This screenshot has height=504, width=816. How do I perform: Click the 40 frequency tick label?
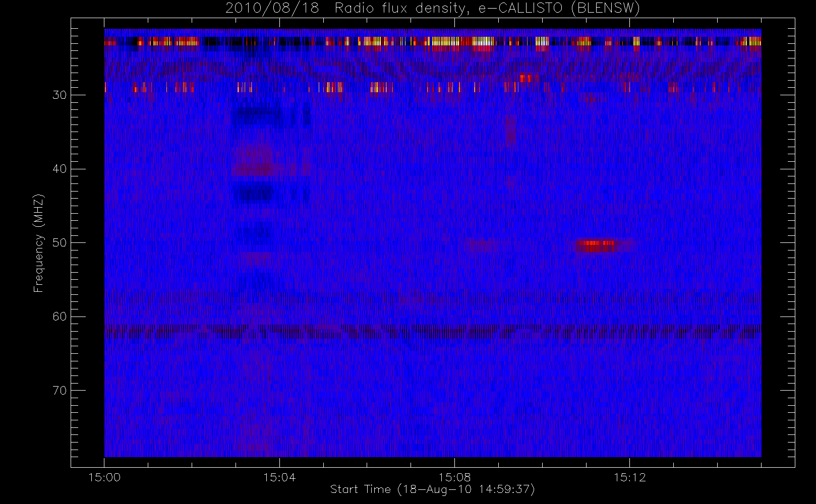(x=60, y=169)
